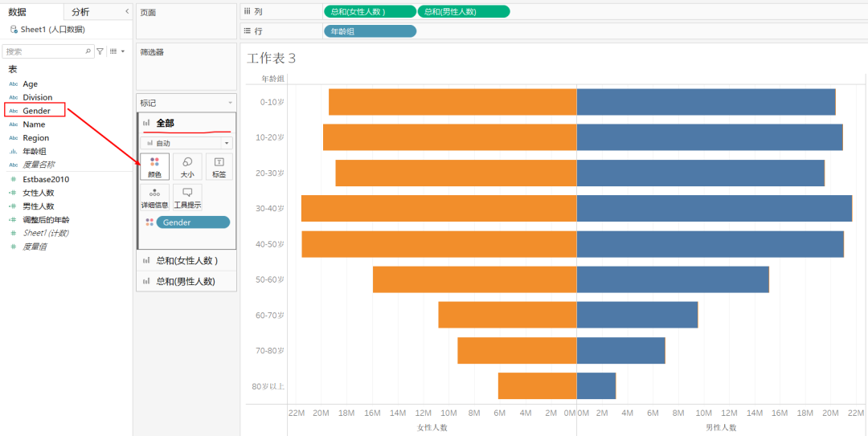The width and height of the screenshot is (868, 436).
Task: Click the view options icon beside the filter
Action: click(114, 51)
